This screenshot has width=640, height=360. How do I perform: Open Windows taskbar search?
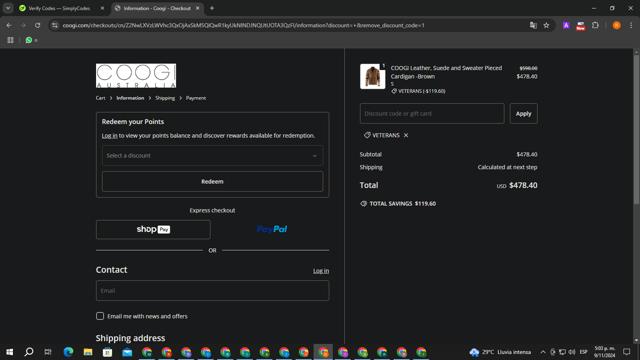pyautogui.click(x=29, y=352)
